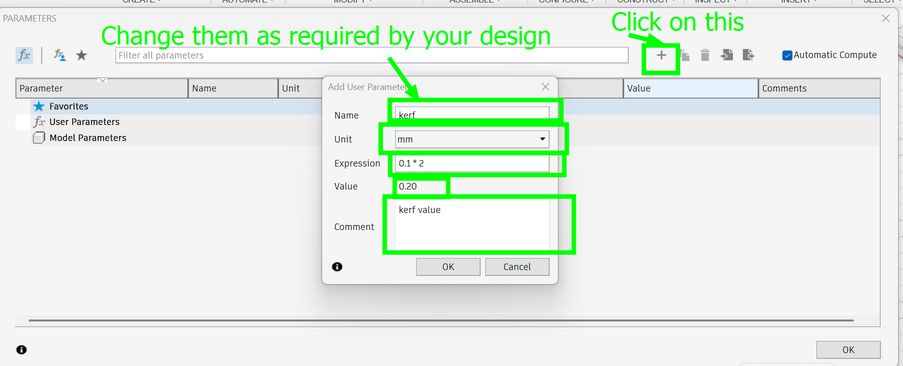Image resolution: width=903 pixels, height=366 pixels.
Task: Focus the Filter all parameters search box
Action: coord(371,55)
